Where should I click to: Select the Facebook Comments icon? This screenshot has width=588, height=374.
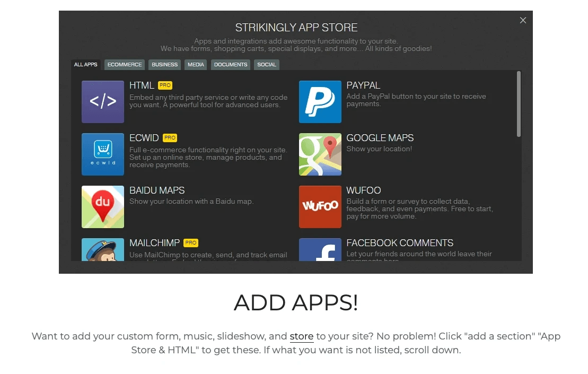click(x=320, y=249)
